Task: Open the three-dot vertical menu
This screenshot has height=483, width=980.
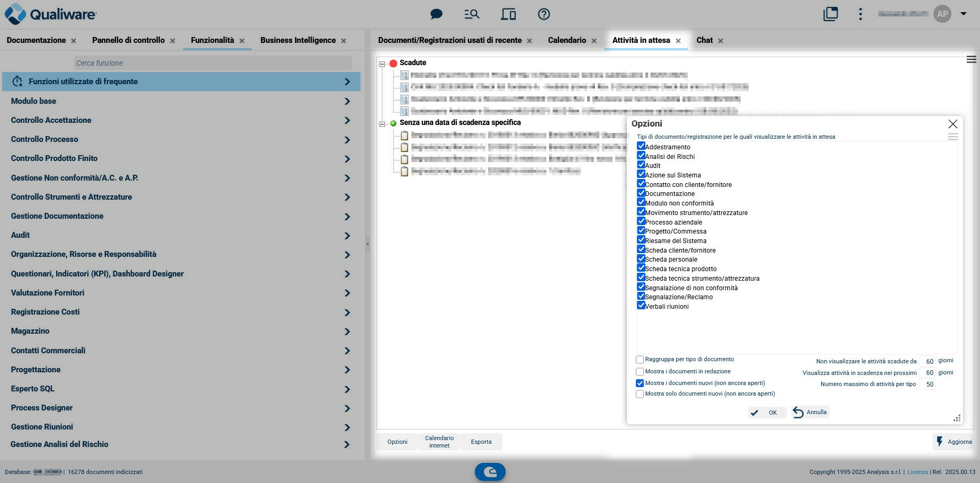Action: [860, 14]
